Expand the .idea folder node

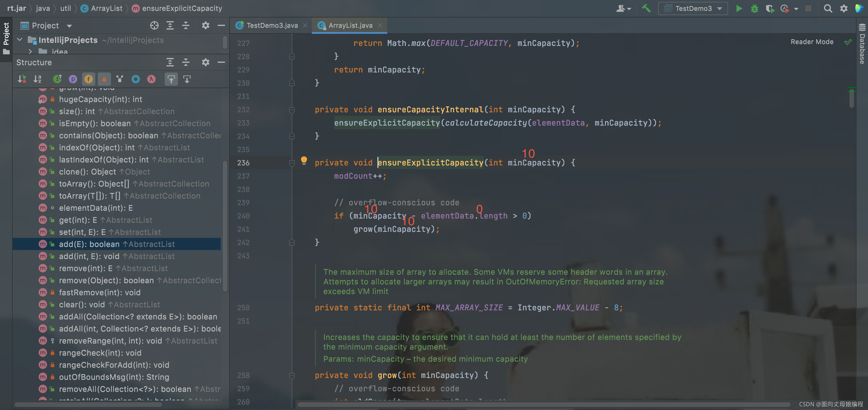30,52
